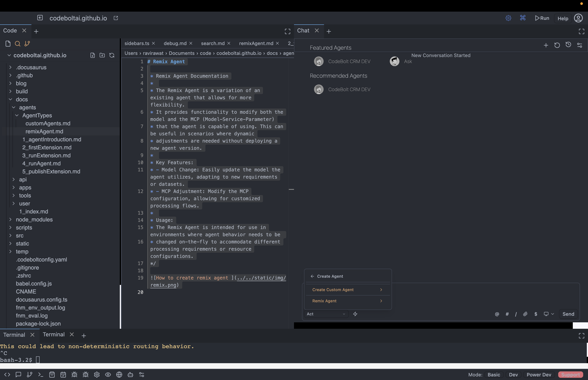Open Remix Agent submenu
Image resolution: width=588 pixels, height=380 pixels.
coord(348,301)
